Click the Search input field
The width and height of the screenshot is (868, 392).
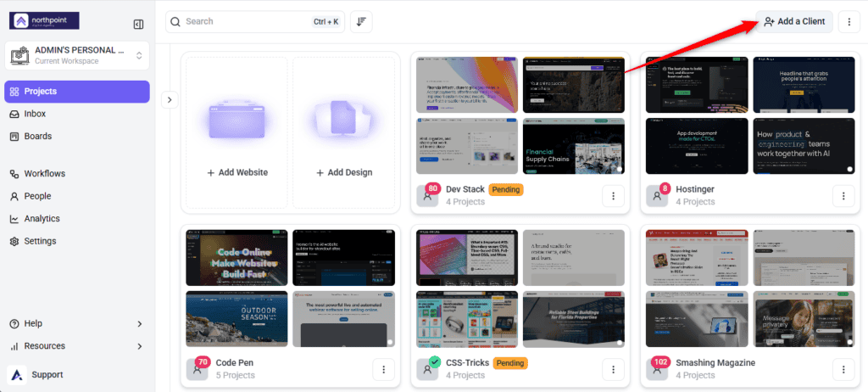click(x=254, y=21)
